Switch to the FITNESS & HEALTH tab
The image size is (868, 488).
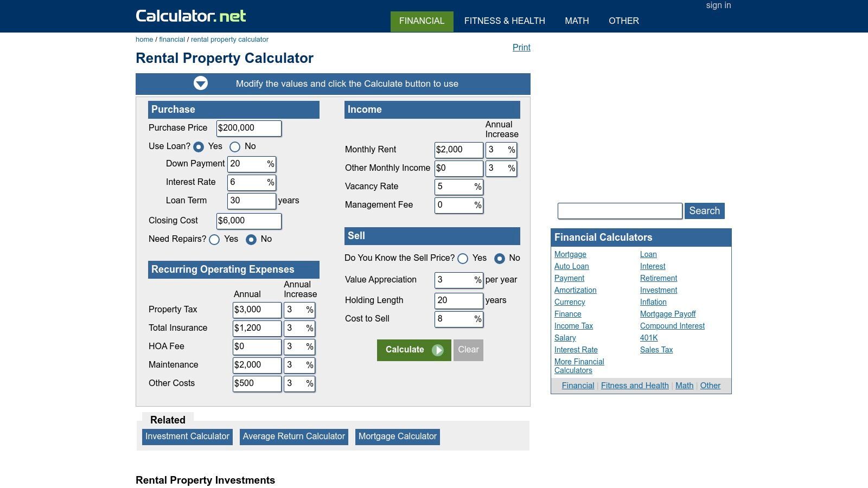pyautogui.click(x=505, y=21)
